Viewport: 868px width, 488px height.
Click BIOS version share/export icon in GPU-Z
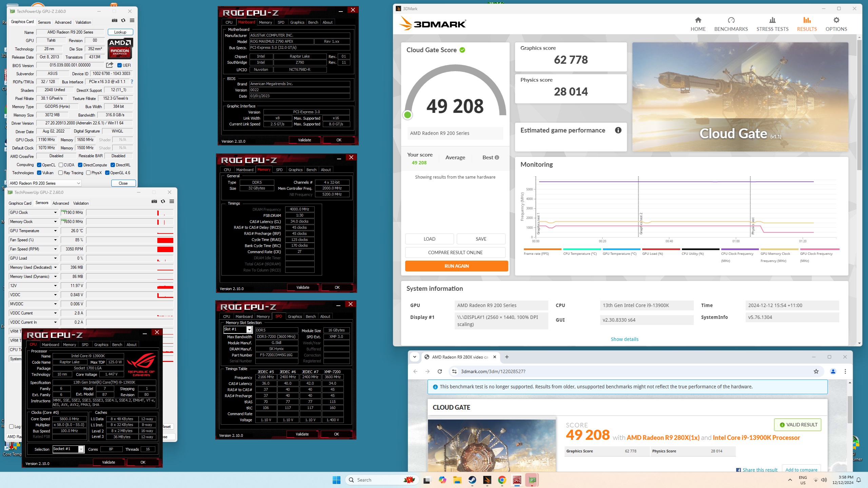[x=110, y=65]
